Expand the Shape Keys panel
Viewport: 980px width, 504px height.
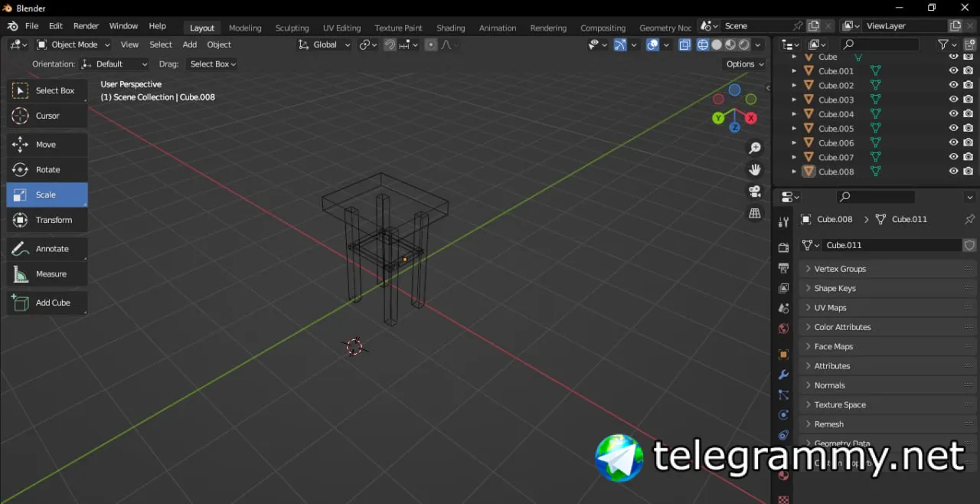889,288
